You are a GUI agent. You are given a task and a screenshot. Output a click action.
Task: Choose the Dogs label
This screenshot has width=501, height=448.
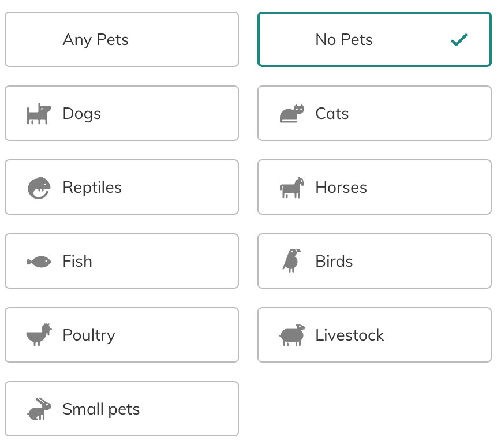[81, 114]
